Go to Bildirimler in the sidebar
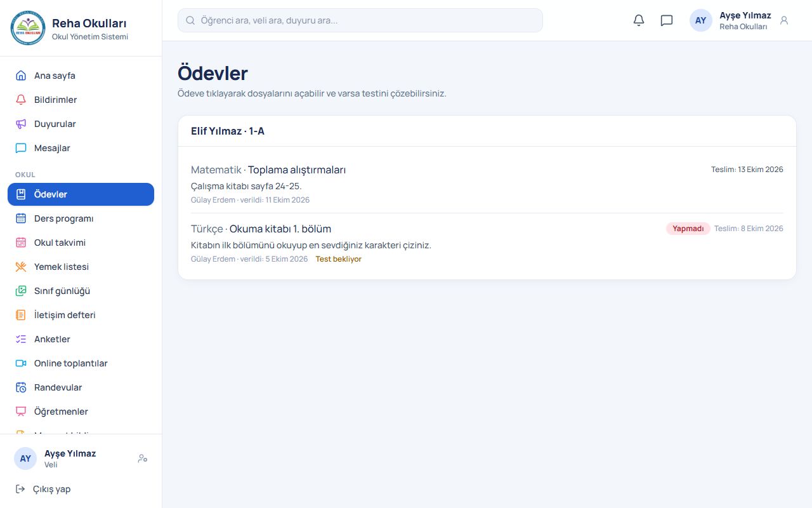The image size is (812, 508). pyautogui.click(x=81, y=100)
